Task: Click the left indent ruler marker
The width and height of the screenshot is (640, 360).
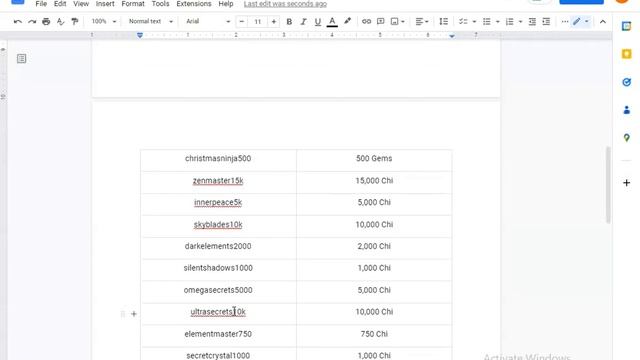Action: point(140,36)
